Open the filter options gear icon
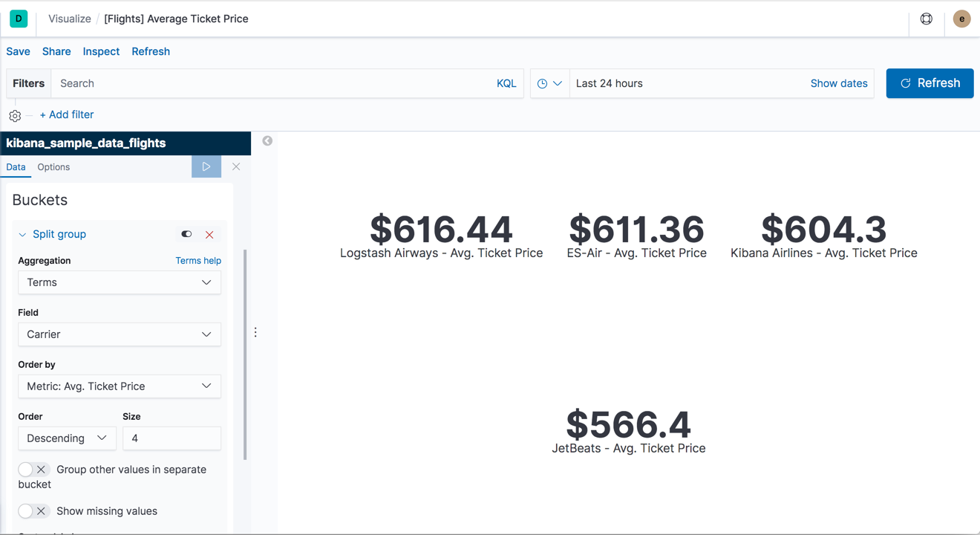The width and height of the screenshot is (980, 535). [x=15, y=115]
